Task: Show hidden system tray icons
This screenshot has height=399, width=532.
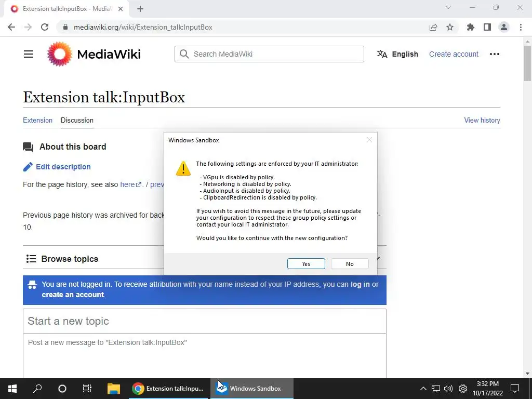Action: pyautogui.click(x=423, y=389)
